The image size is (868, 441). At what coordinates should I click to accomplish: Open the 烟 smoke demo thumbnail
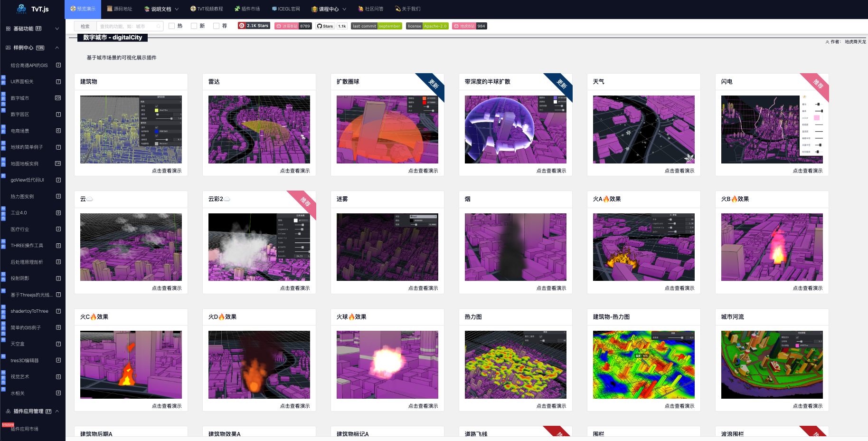click(x=516, y=247)
